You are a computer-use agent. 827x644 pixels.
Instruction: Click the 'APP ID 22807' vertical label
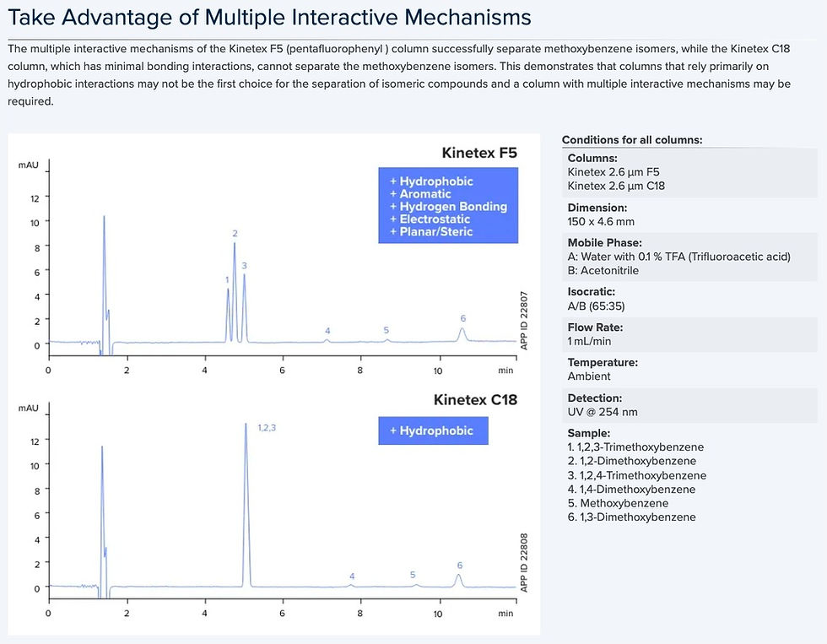coord(524,321)
